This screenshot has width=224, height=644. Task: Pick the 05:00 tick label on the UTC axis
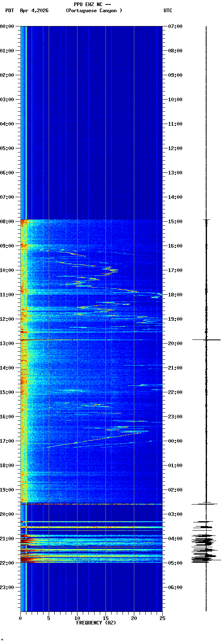coord(175,563)
